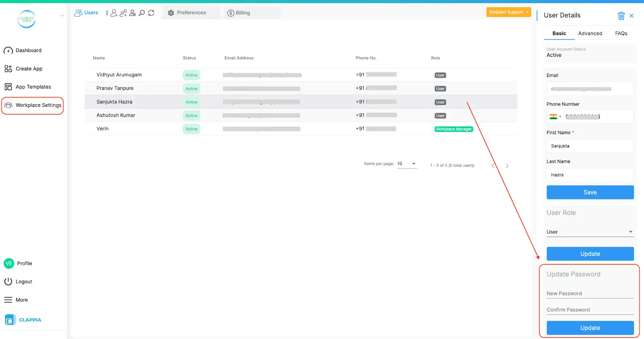The width and height of the screenshot is (644, 339).
Task: Open Create App in sidebar
Action: (23, 69)
